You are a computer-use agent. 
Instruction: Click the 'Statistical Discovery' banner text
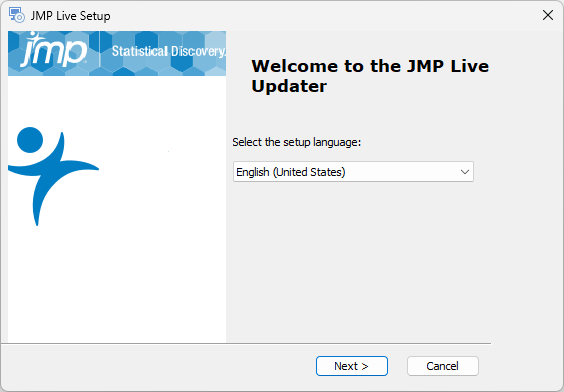[169, 51]
